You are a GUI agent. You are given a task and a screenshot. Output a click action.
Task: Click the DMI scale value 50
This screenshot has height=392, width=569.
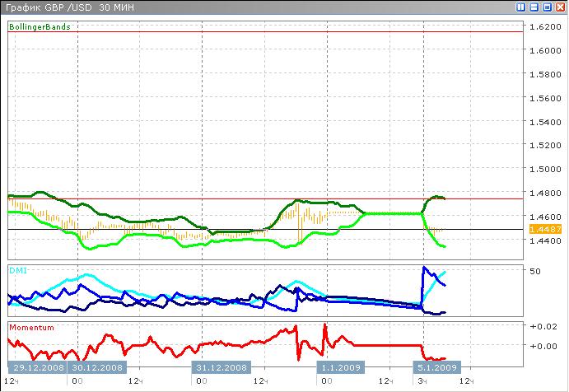[x=534, y=271]
